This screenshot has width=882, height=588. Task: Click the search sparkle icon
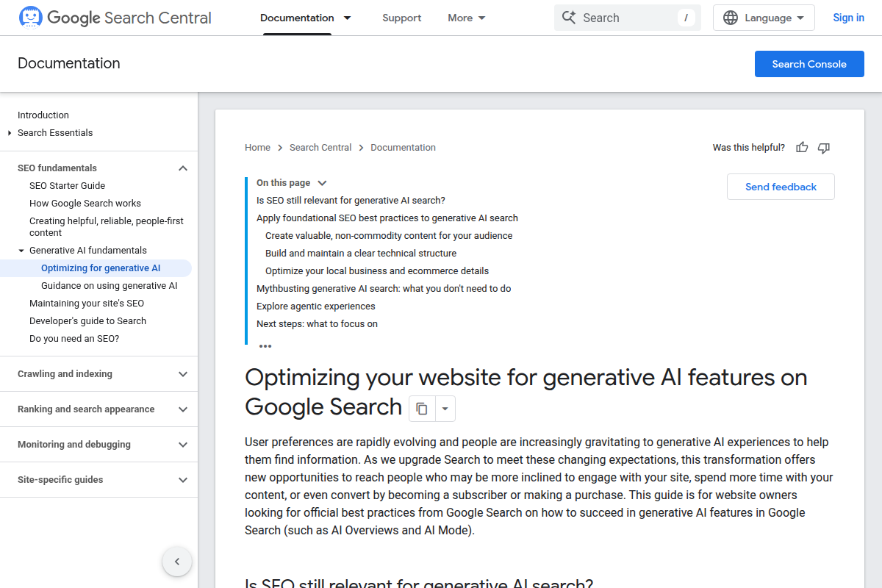click(568, 18)
